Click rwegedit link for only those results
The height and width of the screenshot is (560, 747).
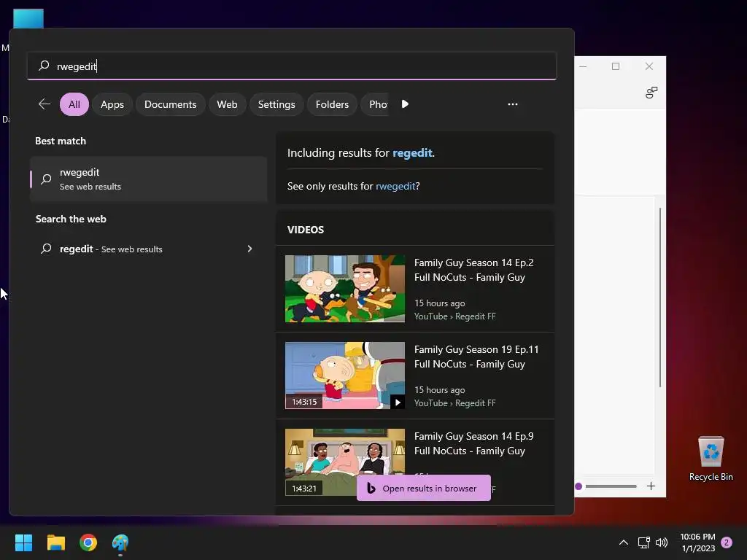(395, 186)
